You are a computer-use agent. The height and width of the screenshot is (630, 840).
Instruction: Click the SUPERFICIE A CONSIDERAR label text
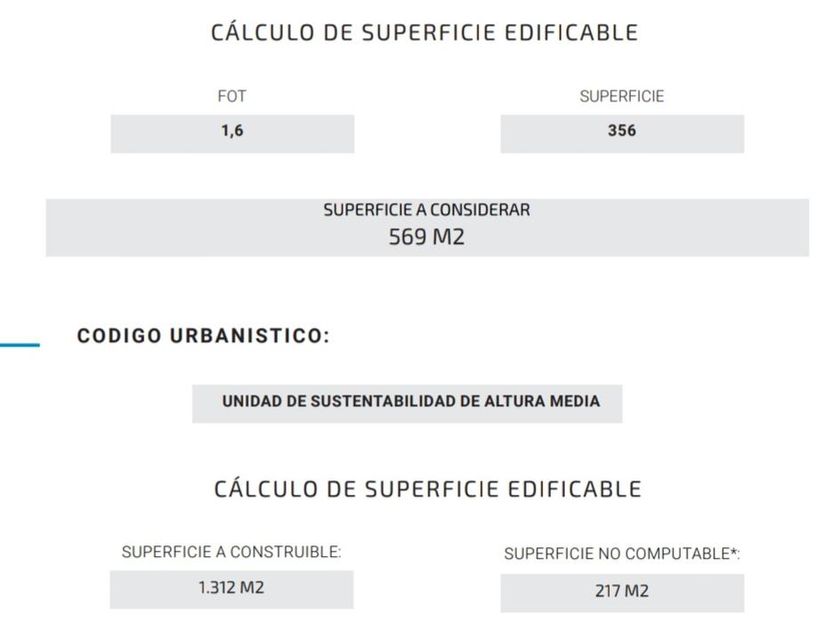pos(426,211)
